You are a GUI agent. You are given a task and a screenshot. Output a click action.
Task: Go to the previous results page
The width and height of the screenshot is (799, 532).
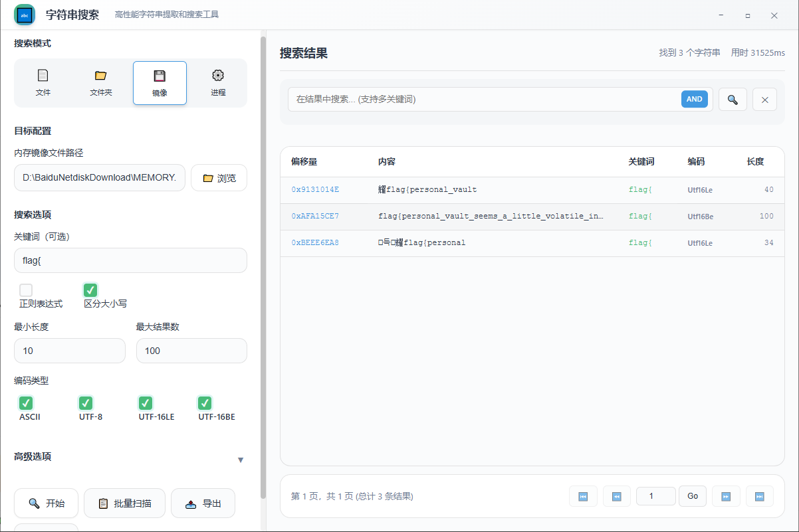[x=616, y=496]
